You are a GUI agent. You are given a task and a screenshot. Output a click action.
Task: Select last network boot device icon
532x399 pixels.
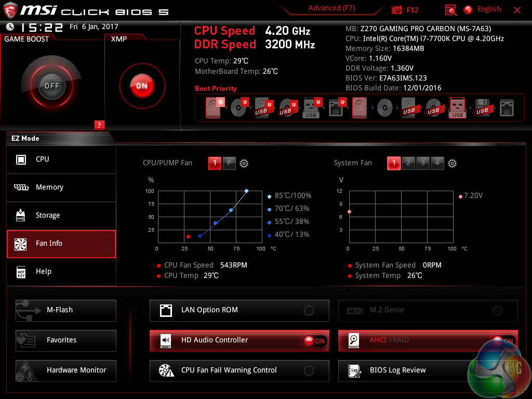tap(507, 108)
